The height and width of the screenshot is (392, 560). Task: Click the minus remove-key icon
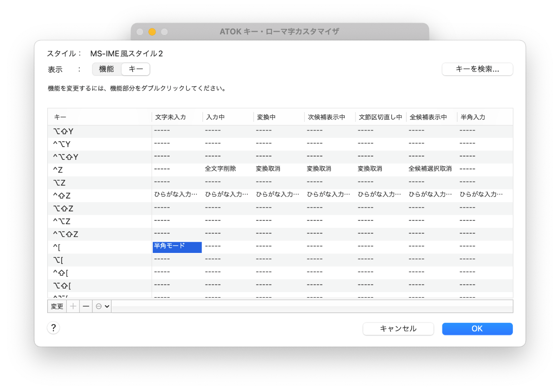point(86,306)
